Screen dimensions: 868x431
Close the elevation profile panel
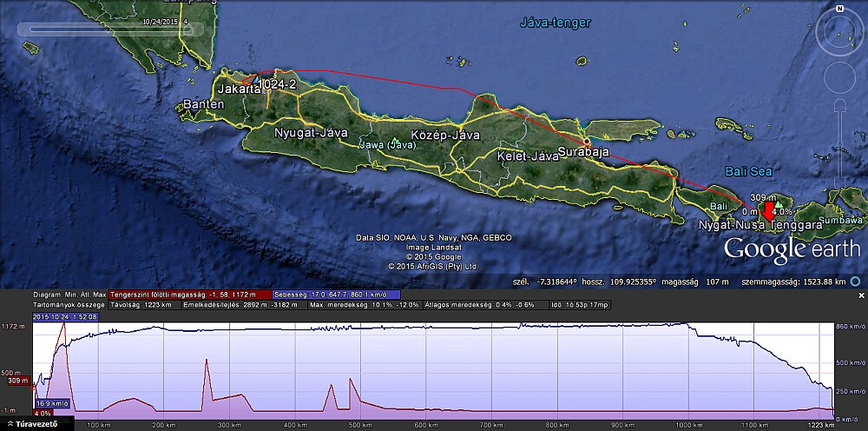point(860,295)
